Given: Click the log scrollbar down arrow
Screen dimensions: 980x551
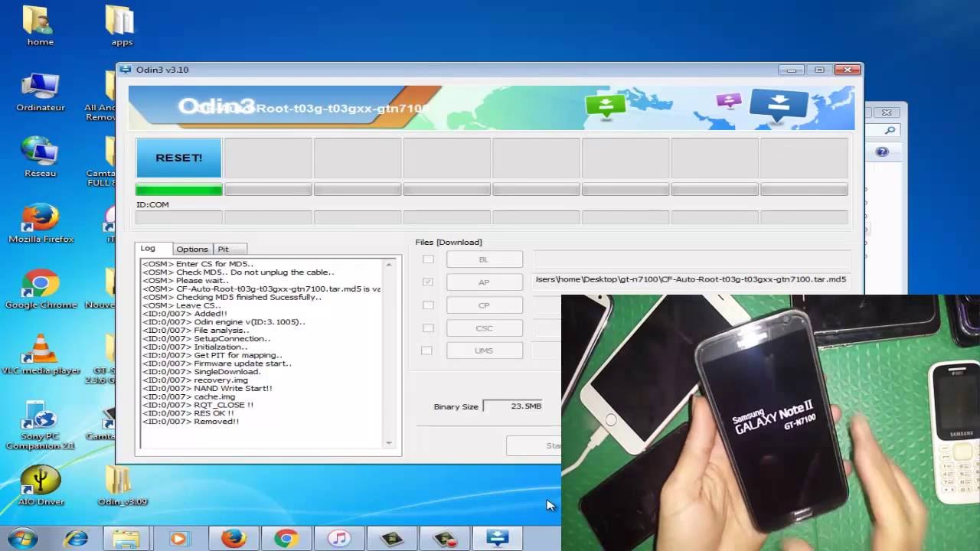Looking at the screenshot, I should tap(389, 442).
